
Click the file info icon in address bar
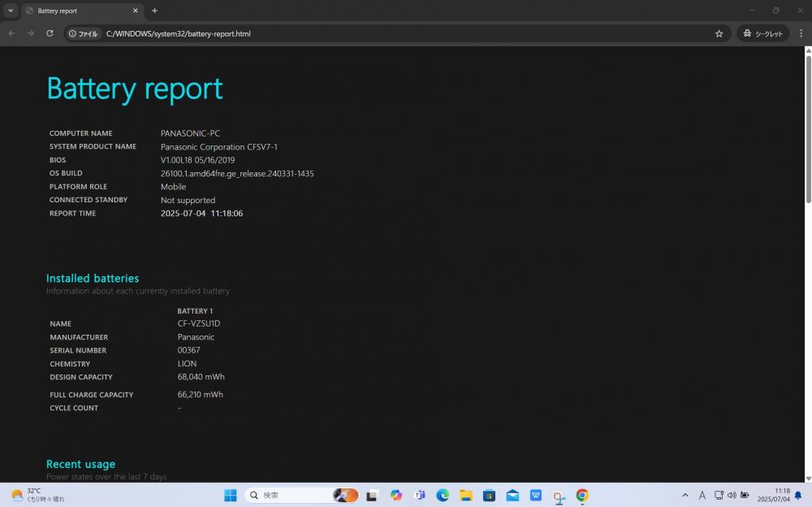(84, 33)
